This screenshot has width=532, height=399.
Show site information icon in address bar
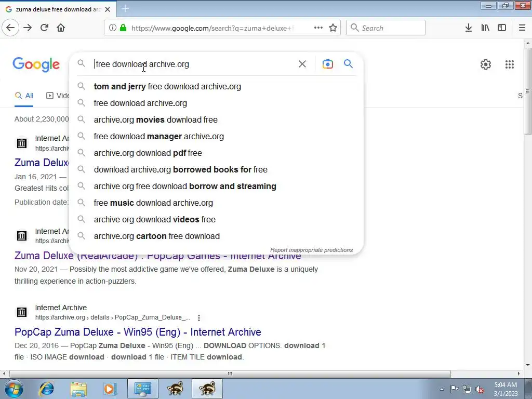[113, 28]
